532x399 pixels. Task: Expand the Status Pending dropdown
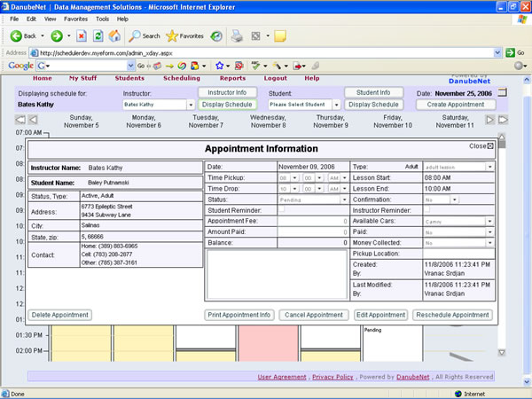344,199
